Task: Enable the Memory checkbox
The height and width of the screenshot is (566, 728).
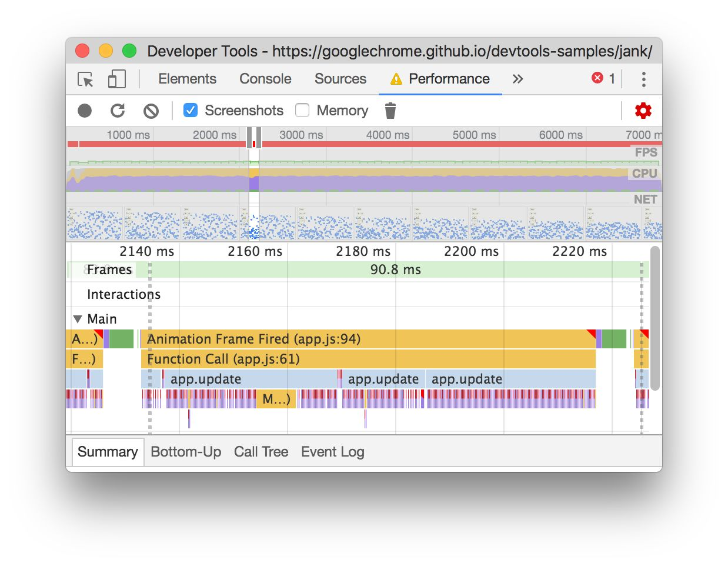Action: pos(302,110)
